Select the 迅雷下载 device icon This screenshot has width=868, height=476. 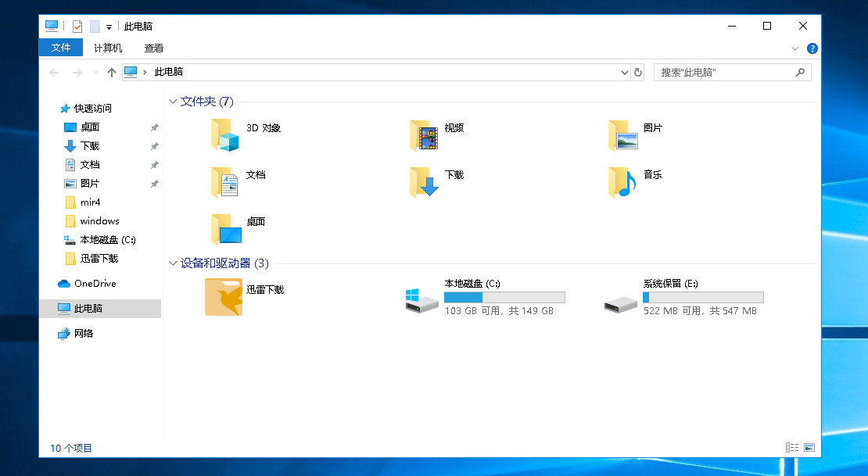(224, 297)
